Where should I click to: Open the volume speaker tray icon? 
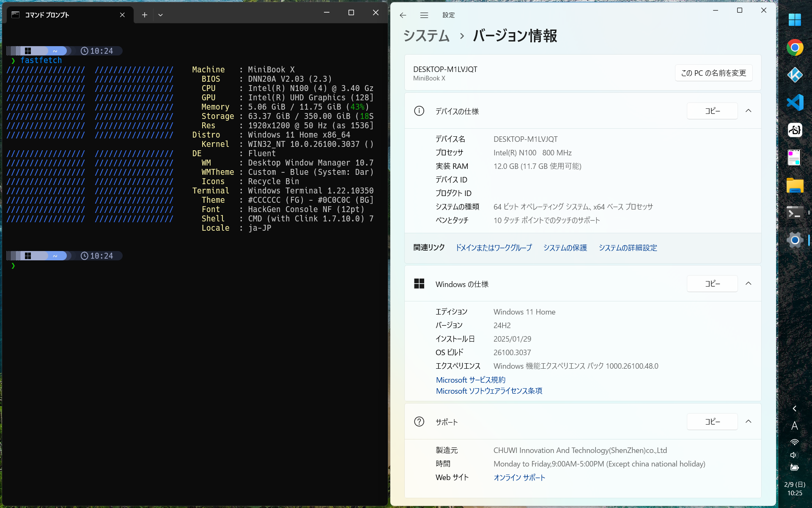tap(794, 455)
